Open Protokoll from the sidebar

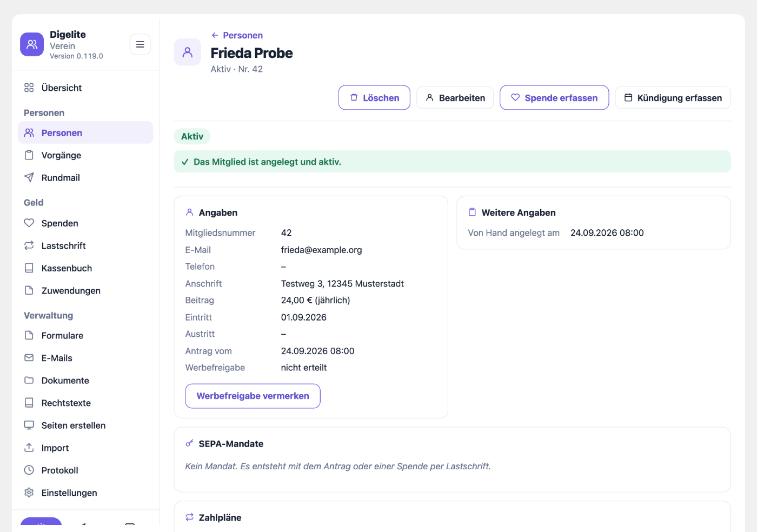point(85,470)
